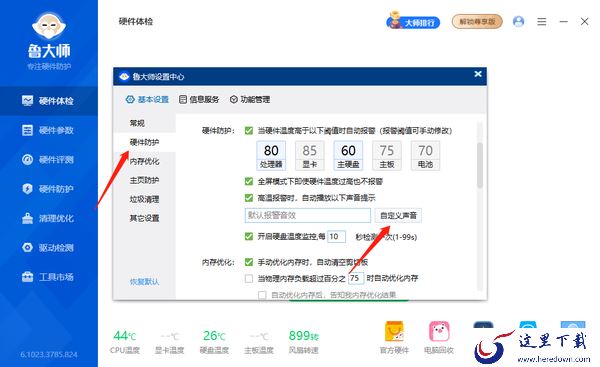
Task: Click 解锁尊享版 button
Action: (x=477, y=21)
